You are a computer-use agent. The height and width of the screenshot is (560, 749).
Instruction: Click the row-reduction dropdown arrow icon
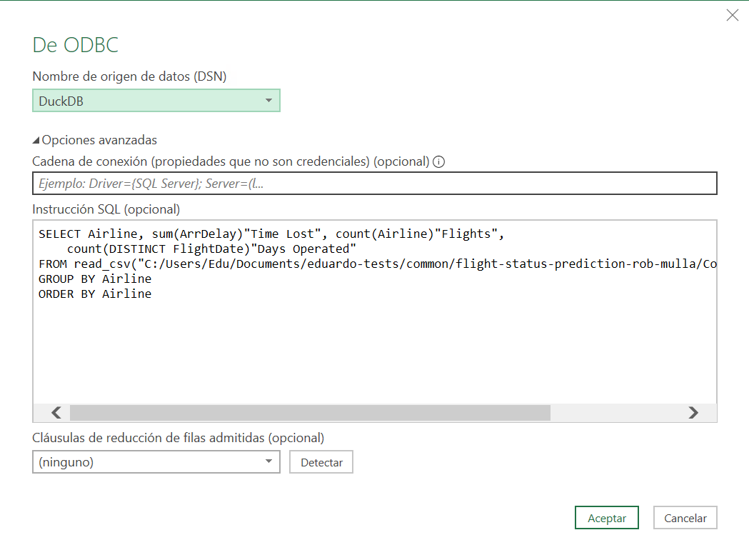(x=270, y=462)
